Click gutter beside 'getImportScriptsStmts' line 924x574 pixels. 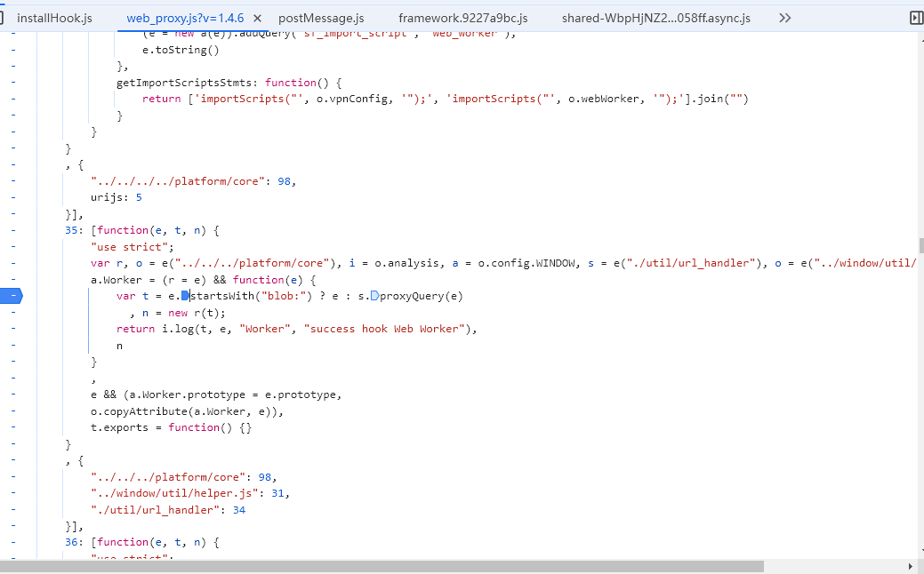pos(12,82)
